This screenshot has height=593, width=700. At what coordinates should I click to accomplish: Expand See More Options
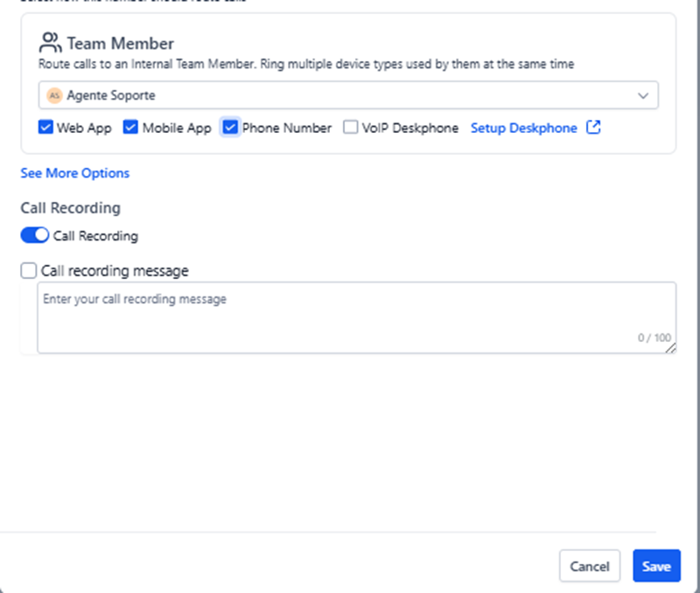pyautogui.click(x=74, y=173)
